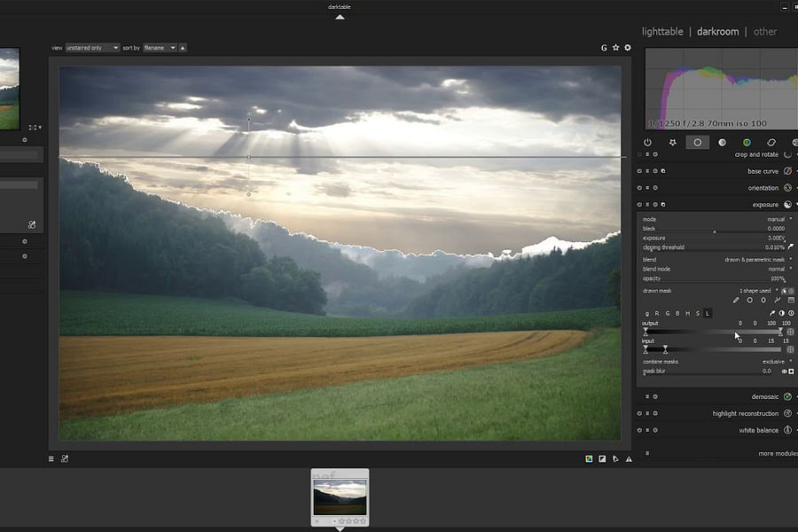
Task: Open the favorites module group
Action: (x=672, y=141)
